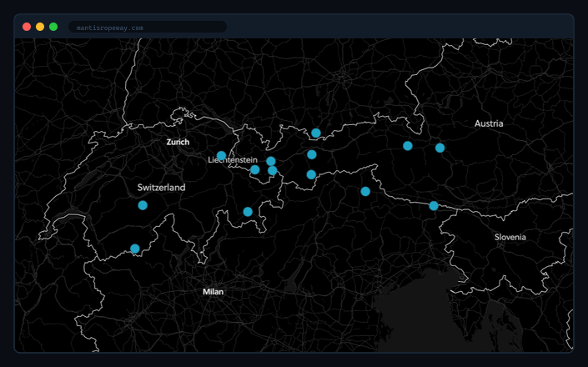Viewport: 588px width, 367px height.
Task: Select the marker just below Switzerland label
Action: (143, 205)
